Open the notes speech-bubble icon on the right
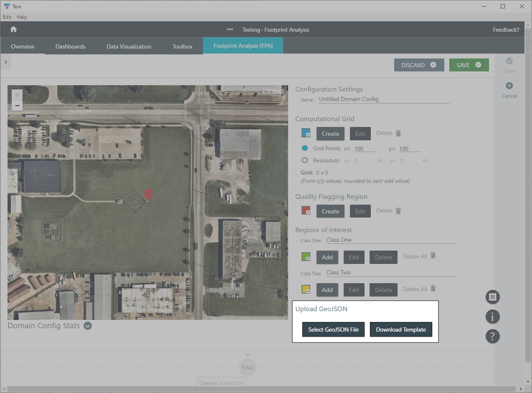This screenshot has width=532, height=393. [x=492, y=297]
